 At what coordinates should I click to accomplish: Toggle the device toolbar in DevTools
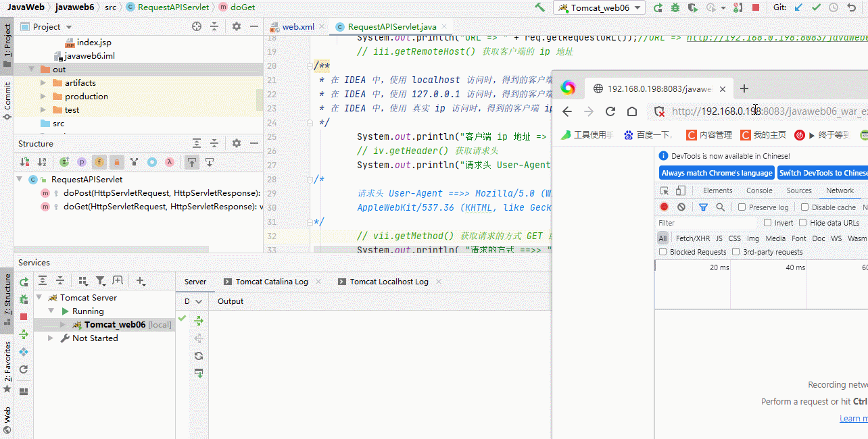tap(681, 190)
